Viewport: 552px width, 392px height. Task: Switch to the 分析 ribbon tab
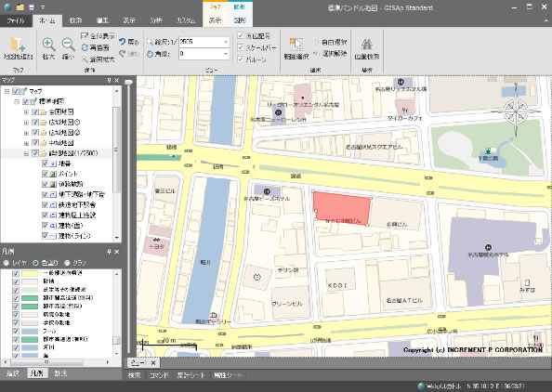(x=156, y=20)
